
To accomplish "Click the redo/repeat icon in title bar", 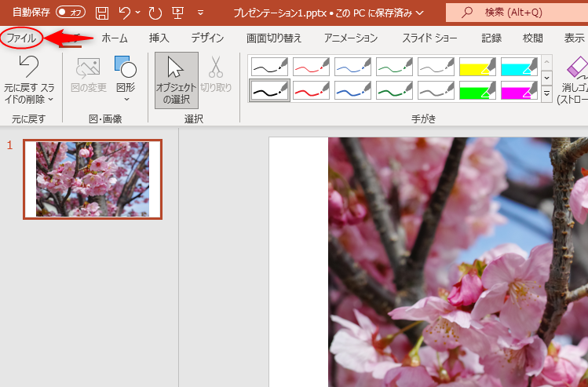I will tap(155, 13).
